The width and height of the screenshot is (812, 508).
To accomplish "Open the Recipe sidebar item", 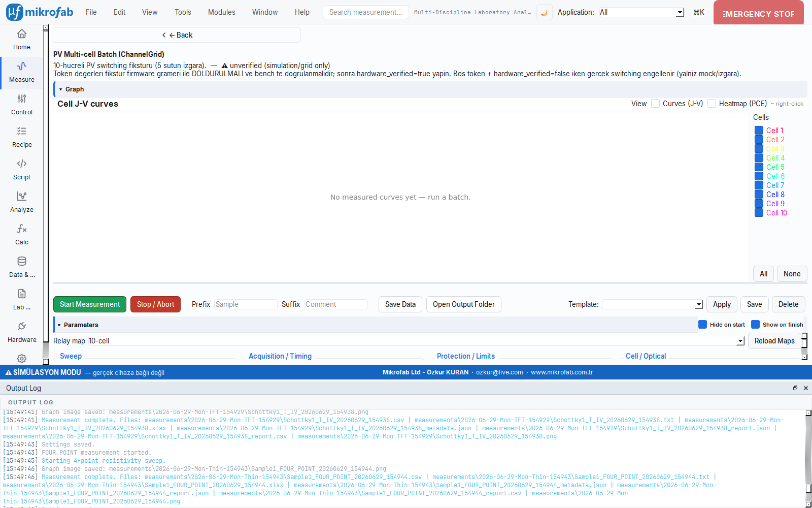I will [x=22, y=137].
